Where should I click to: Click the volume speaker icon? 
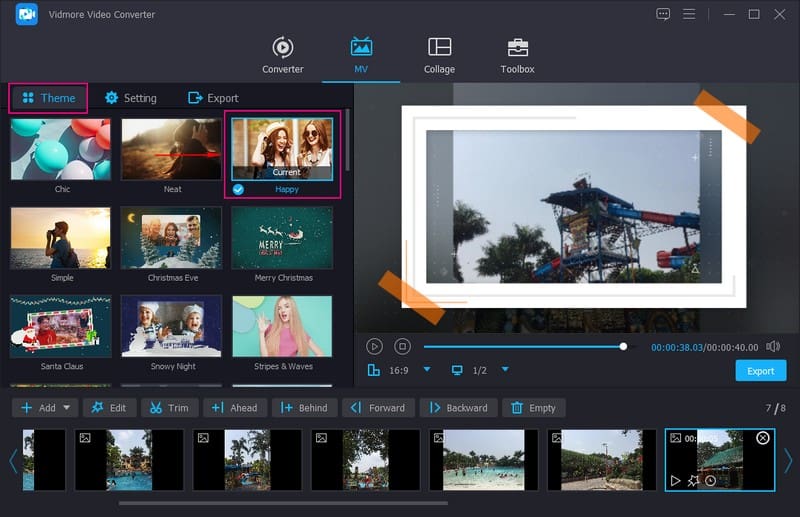point(773,346)
